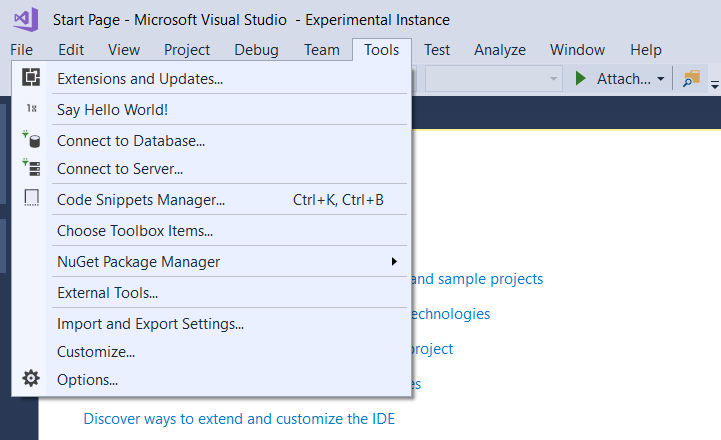Select the Customize menu entry

pos(96,352)
